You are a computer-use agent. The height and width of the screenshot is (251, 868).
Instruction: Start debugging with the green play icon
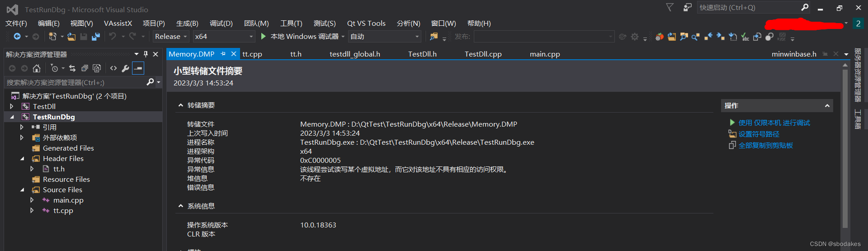[x=264, y=36]
